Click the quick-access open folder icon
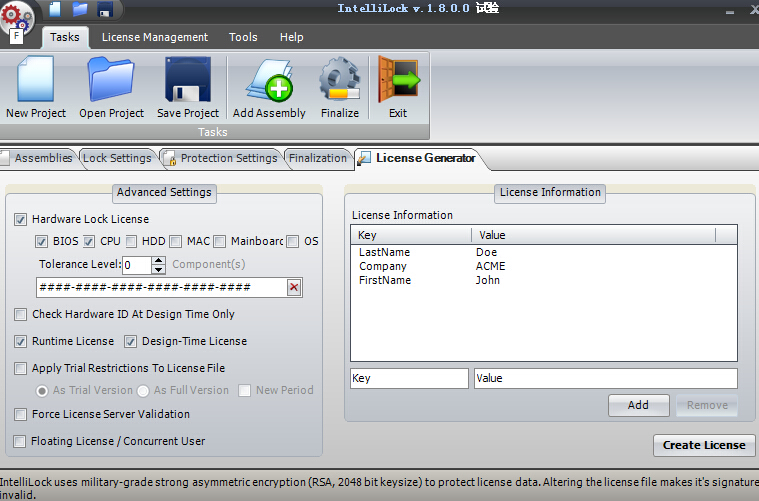The image size is (759, 501). (x=80, y=9)
